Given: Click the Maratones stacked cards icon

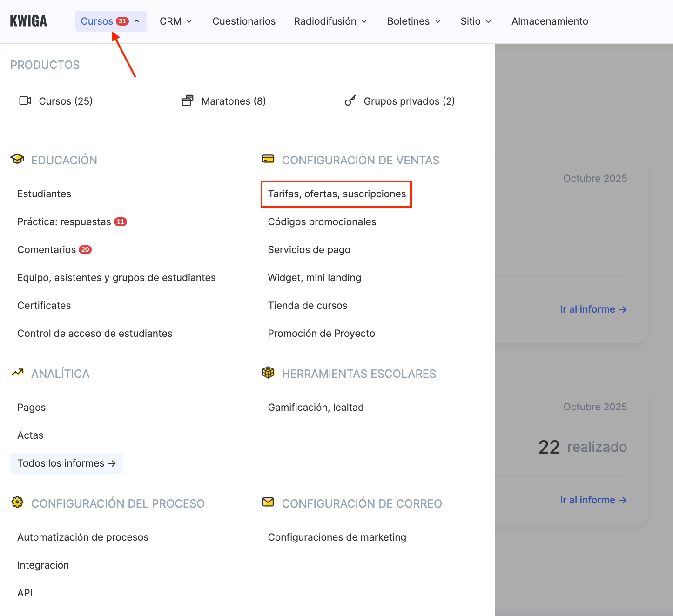Looking at the screenshot, I should pyautogui.click(x=188, y=101).
